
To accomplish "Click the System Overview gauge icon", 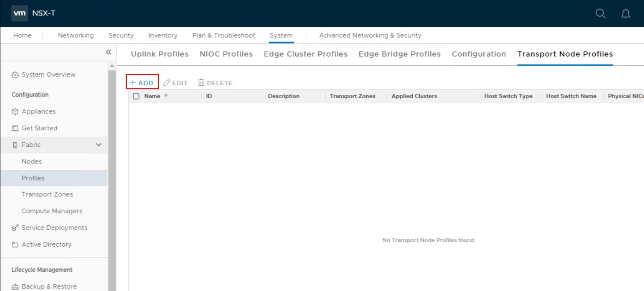I will point(15,75).
